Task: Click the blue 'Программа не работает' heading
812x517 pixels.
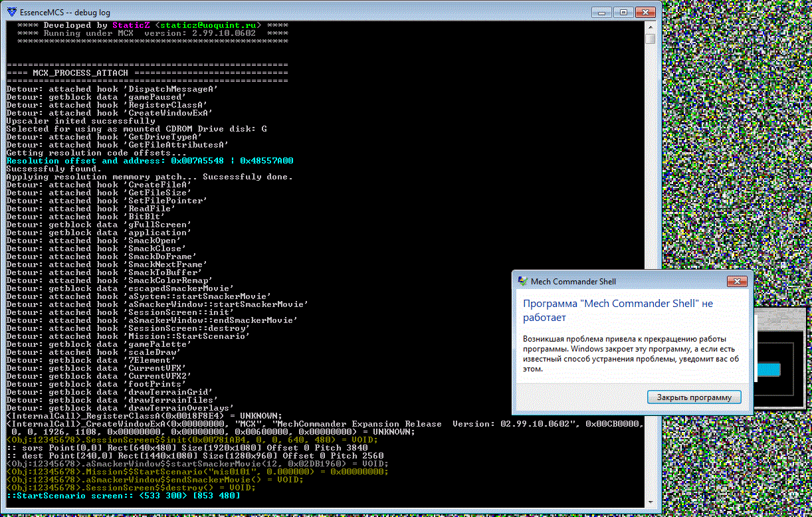Action: click(617, 310)
